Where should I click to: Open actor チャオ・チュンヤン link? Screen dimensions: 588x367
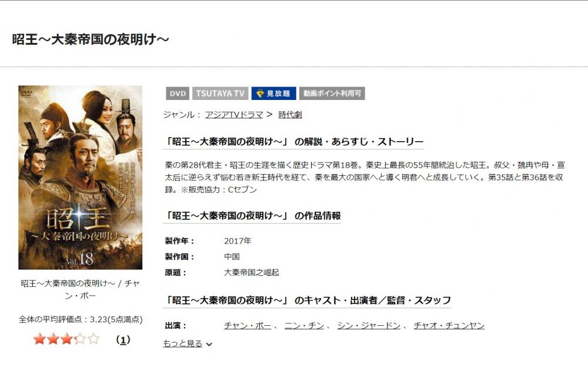click(449, 325)
